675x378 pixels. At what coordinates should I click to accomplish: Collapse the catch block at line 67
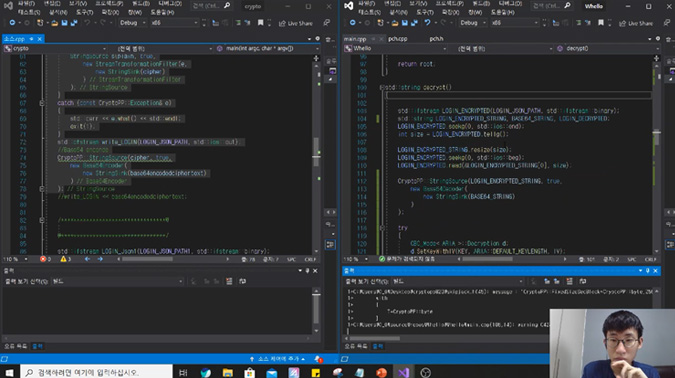(42, 103)
